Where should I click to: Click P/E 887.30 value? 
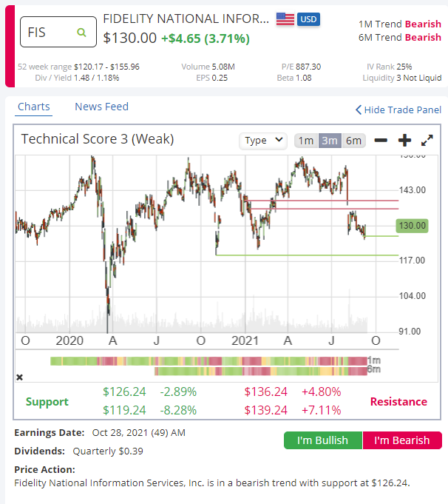point(301,67)
